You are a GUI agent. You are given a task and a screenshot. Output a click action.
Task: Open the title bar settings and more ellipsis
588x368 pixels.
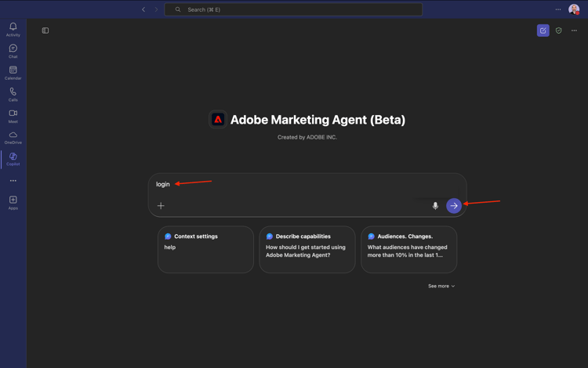[558, 9]
